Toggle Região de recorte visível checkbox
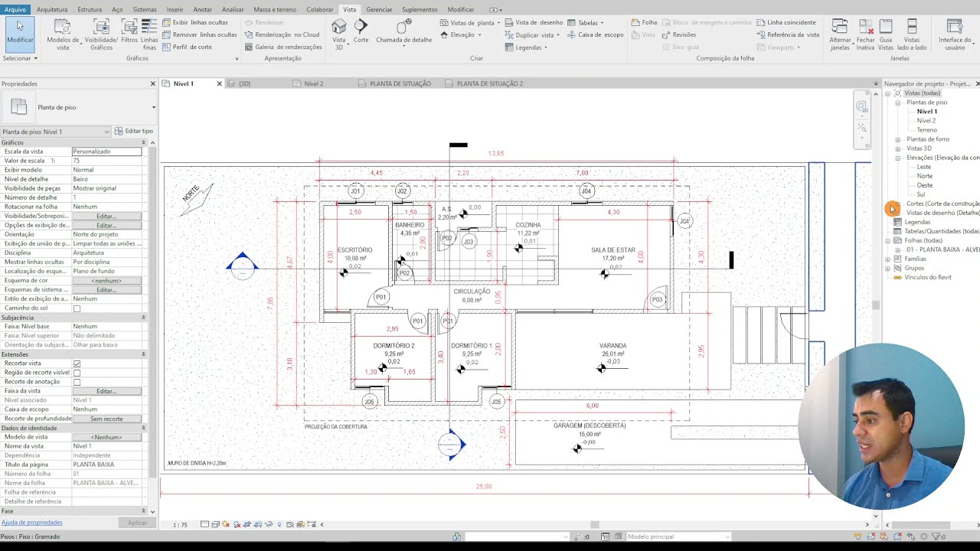This screenshot has width=980, height=551. (77, 373)
